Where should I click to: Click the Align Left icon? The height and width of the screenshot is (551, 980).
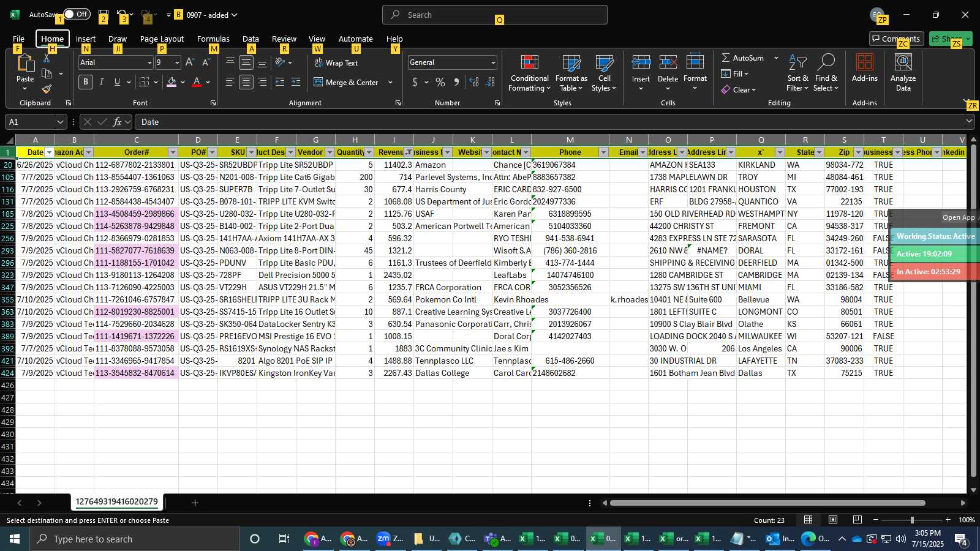[x=230, y=82]
